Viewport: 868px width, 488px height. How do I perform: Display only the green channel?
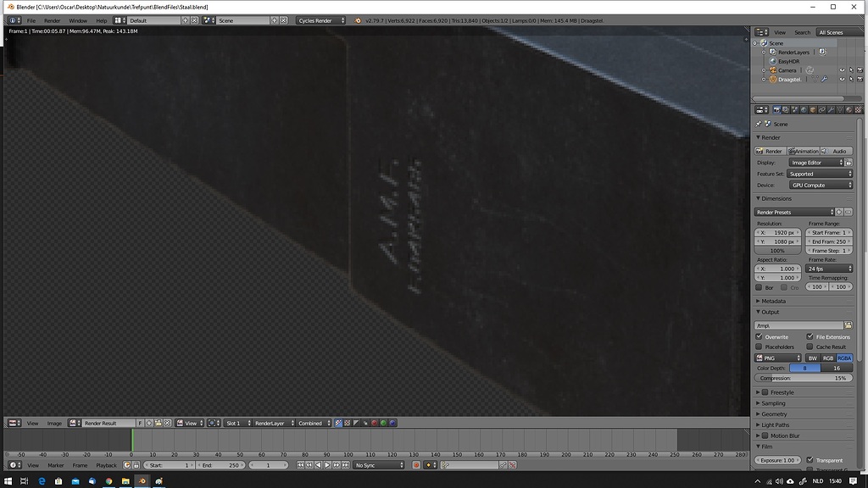[383, 423]
